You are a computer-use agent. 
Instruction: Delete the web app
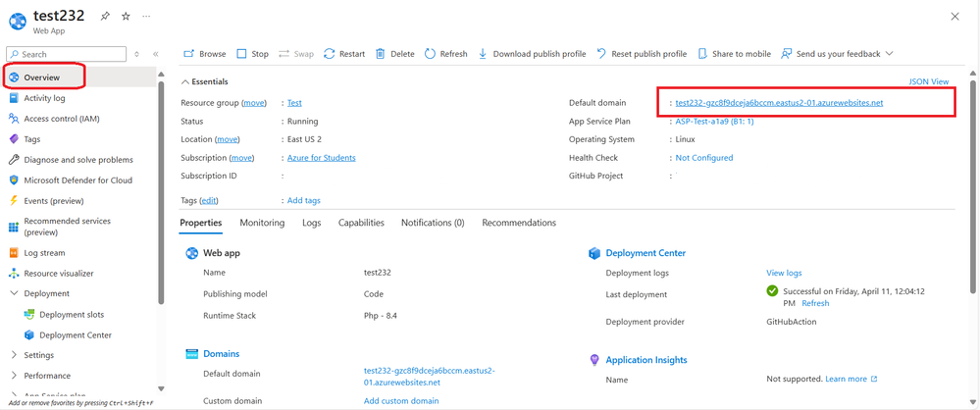[395, 54]
